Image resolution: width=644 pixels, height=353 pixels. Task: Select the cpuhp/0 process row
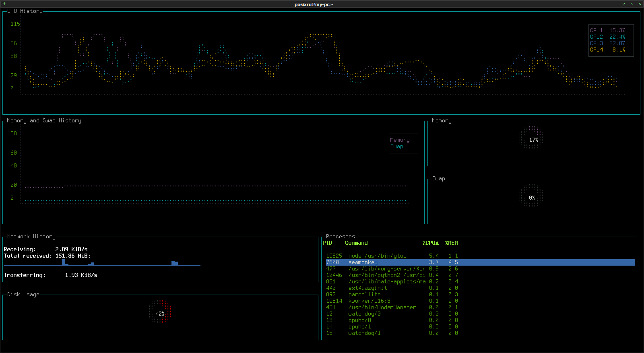[481, 320]
